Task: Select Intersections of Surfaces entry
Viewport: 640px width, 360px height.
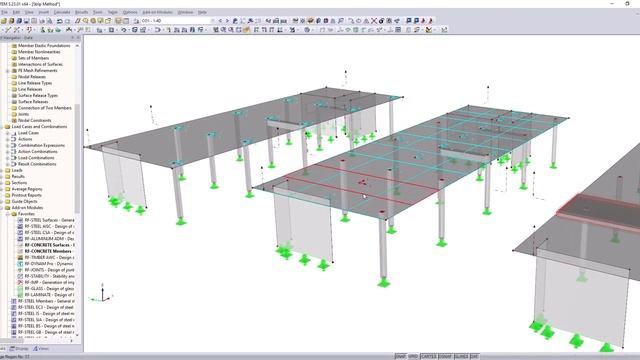Action: (x=40, y=64)
